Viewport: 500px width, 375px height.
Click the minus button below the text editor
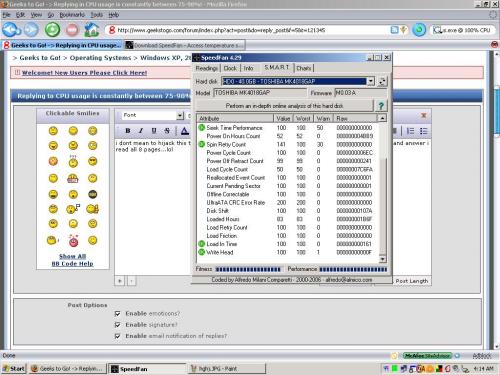[x=131, y=281]
